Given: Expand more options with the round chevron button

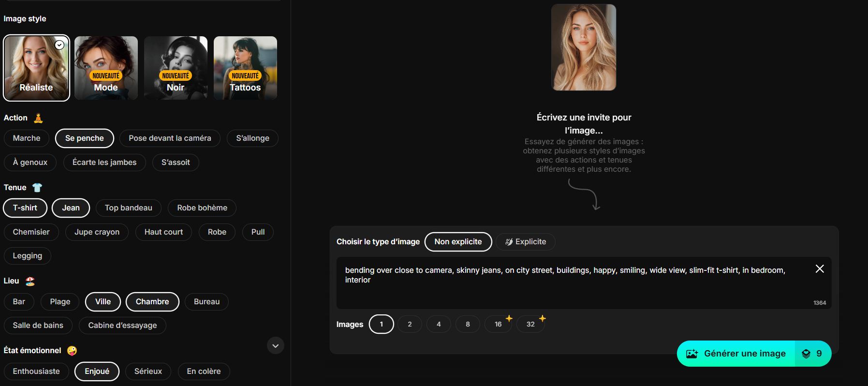Looking at the screenshot, I should 276,345.
